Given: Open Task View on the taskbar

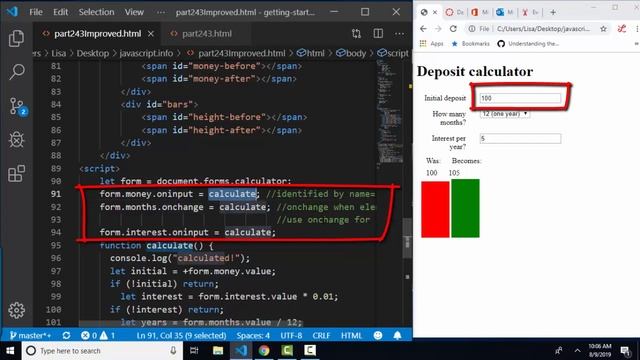Looking at the screenshot, I should 194,351.
